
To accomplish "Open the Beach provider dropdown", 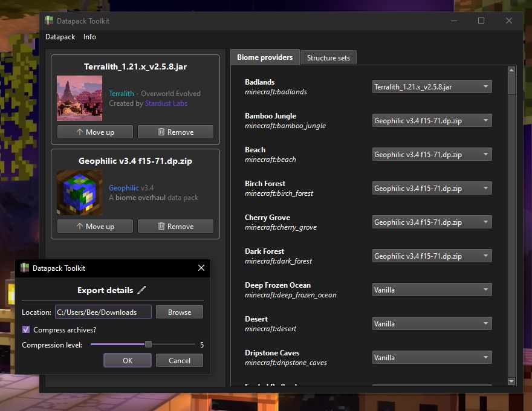I will point(432,154).
